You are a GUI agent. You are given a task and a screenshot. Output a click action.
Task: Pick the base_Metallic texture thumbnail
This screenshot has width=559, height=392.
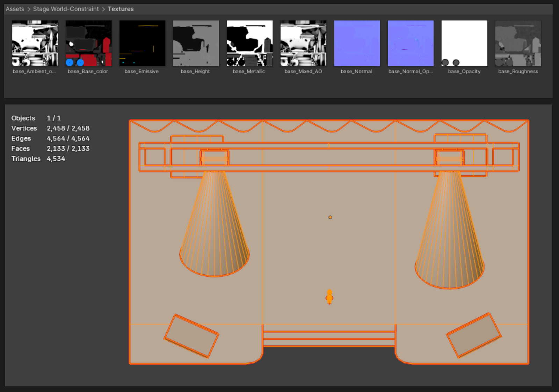click(249, 43)
